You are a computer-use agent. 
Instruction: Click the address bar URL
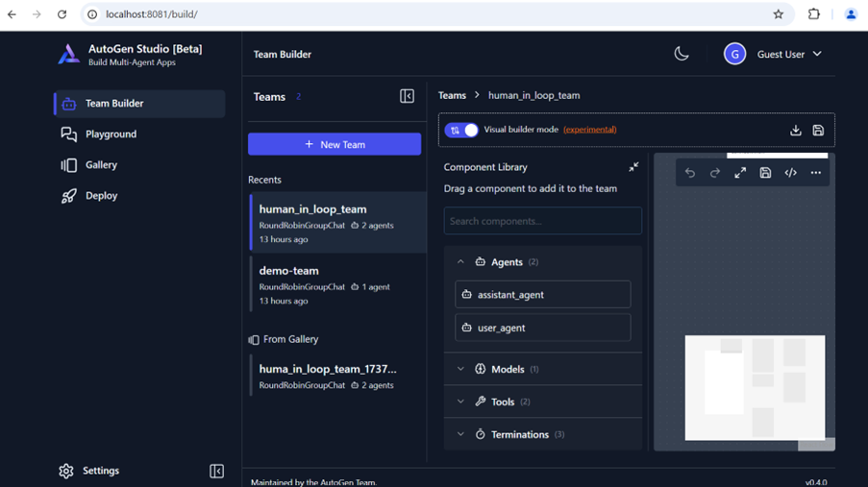152,14
